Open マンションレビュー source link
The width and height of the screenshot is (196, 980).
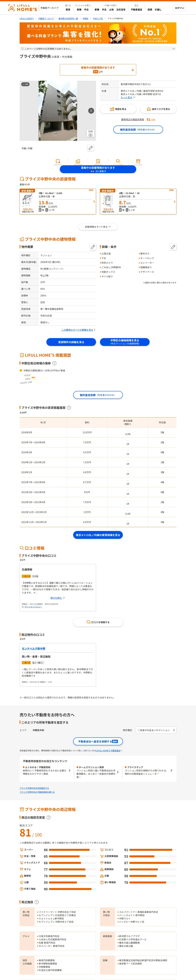tap(33, 607)
